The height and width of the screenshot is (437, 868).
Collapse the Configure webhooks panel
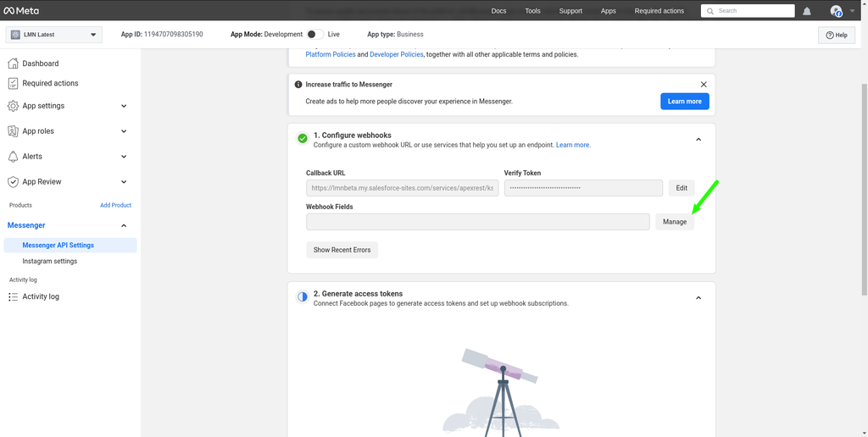(x=698, y=140)
